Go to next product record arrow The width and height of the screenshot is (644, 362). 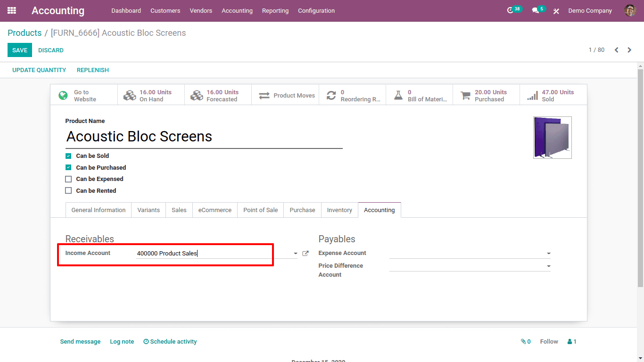point(629,50)
